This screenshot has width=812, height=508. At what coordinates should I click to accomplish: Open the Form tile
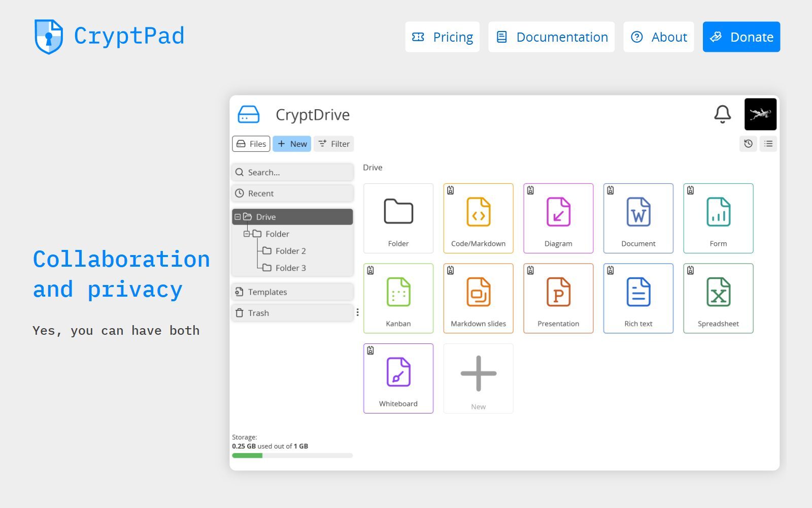click(718, 218)
